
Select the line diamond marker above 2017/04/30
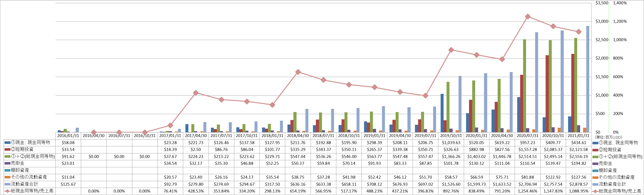coord(196,93)
